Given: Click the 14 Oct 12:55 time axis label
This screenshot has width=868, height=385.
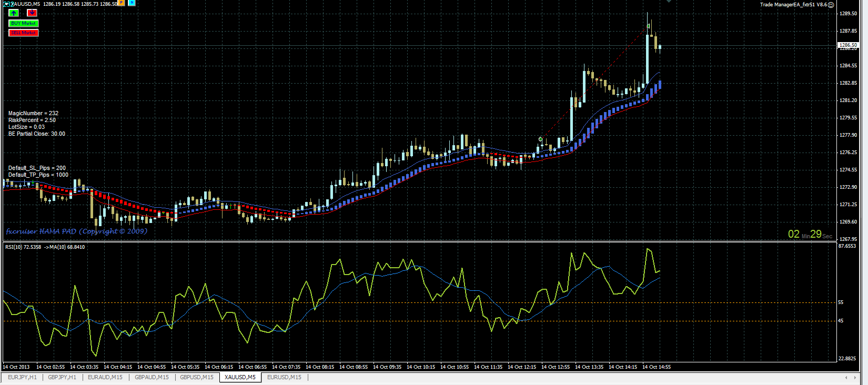Looking at the screenshot, I should pyautogui.click(x=556, y=367).
